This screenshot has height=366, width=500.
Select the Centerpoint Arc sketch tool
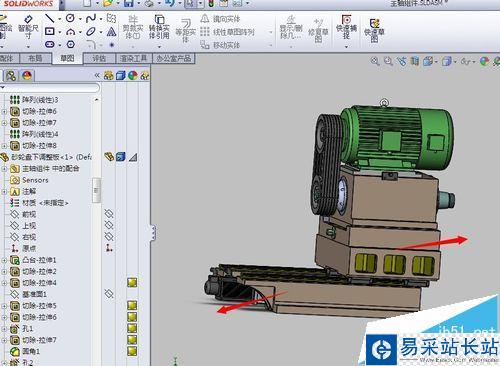pos(70,32)
